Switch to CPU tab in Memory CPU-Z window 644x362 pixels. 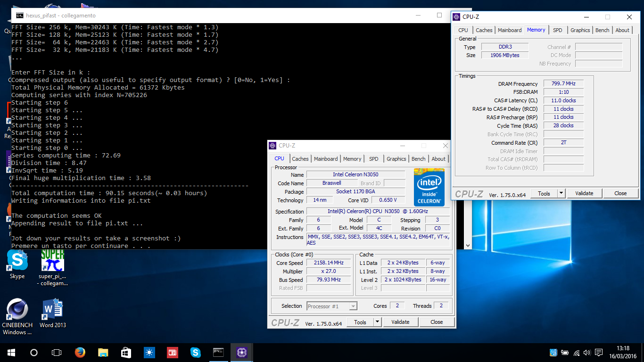(463, 30)
